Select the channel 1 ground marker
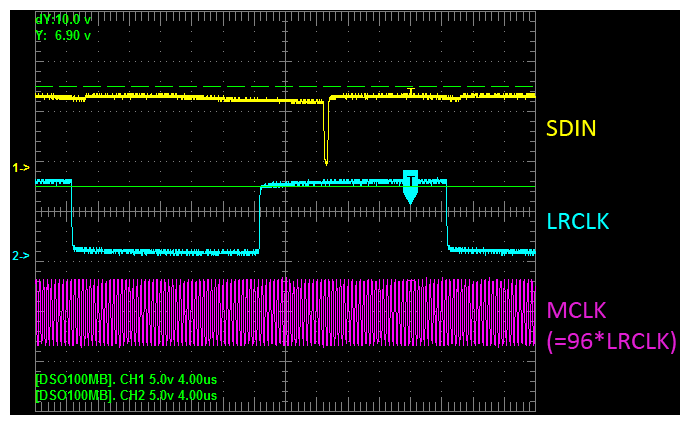 [x=21, y=168]
